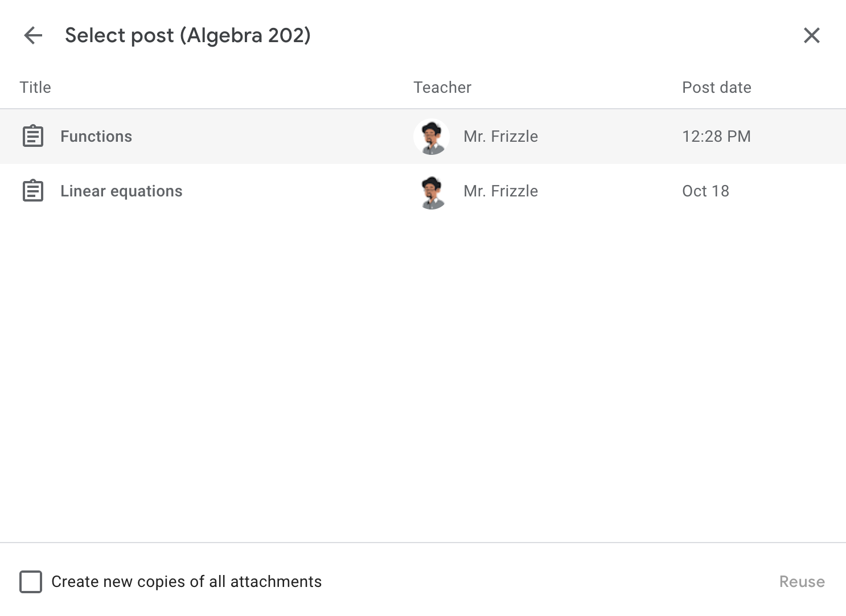Image resolution: width=846 pixels, height=616 pixels.
Task: Select the Linear equations post title
Action: coord(121,191)
